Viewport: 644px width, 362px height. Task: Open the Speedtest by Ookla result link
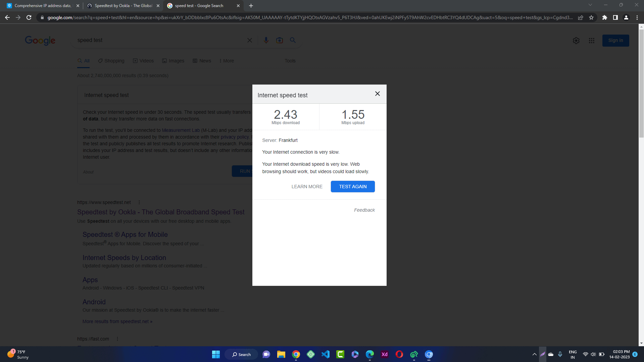(x=160, y=212)
